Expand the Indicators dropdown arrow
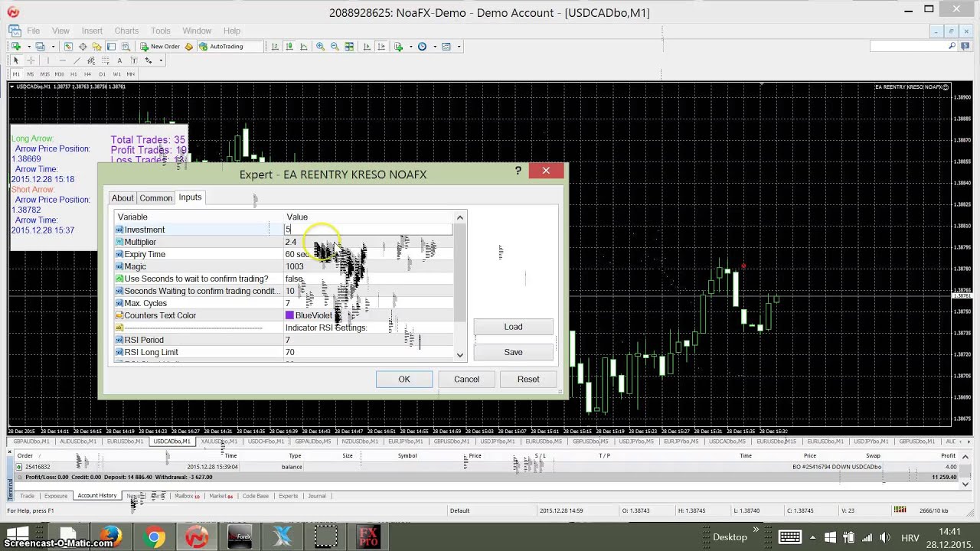980x551 pixels. [410, 47]
